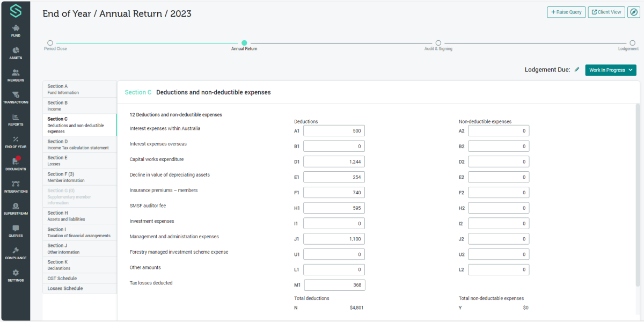
Task: Click the Period Close progress step
Action: pos(50,43)
